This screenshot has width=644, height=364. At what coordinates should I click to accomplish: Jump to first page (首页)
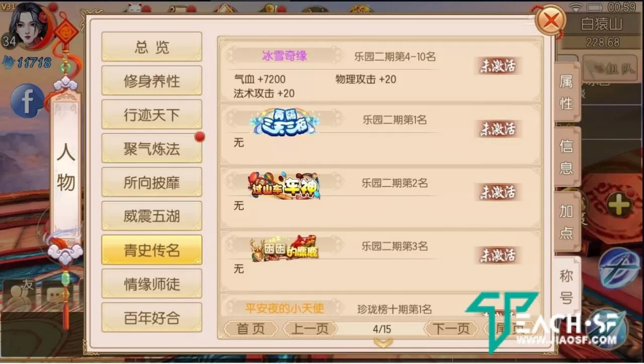pos(251,329)
